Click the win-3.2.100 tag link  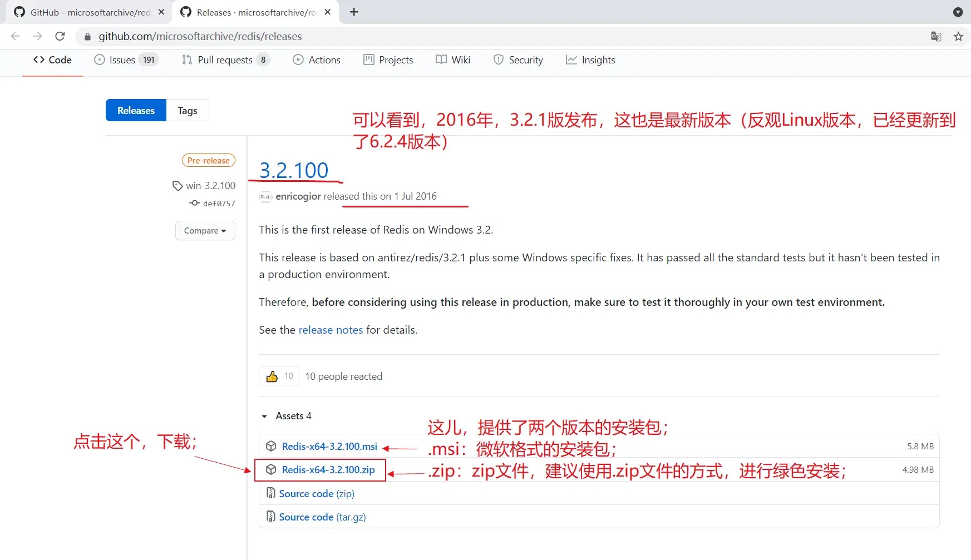point(210,186)
